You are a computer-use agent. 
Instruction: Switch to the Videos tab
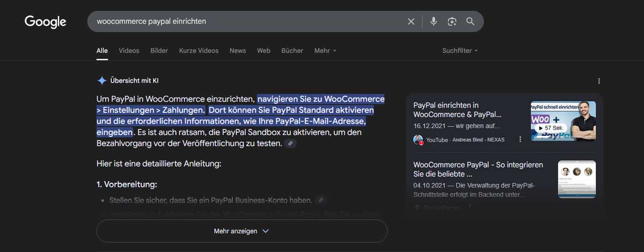click(129, 51)
